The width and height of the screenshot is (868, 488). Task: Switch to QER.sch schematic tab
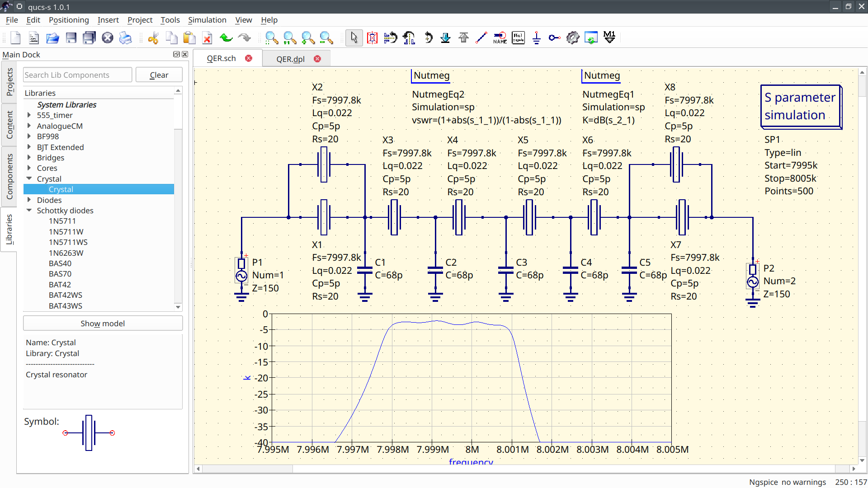220,58
